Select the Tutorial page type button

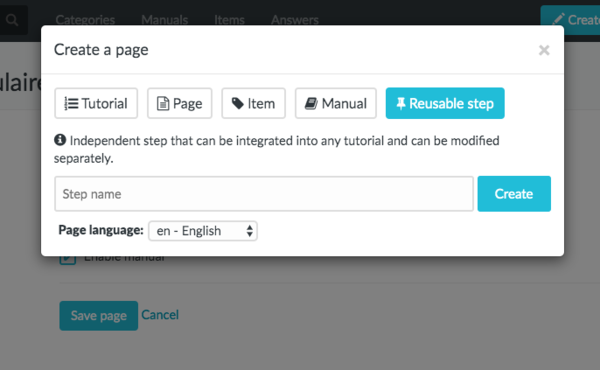point(96,103)
